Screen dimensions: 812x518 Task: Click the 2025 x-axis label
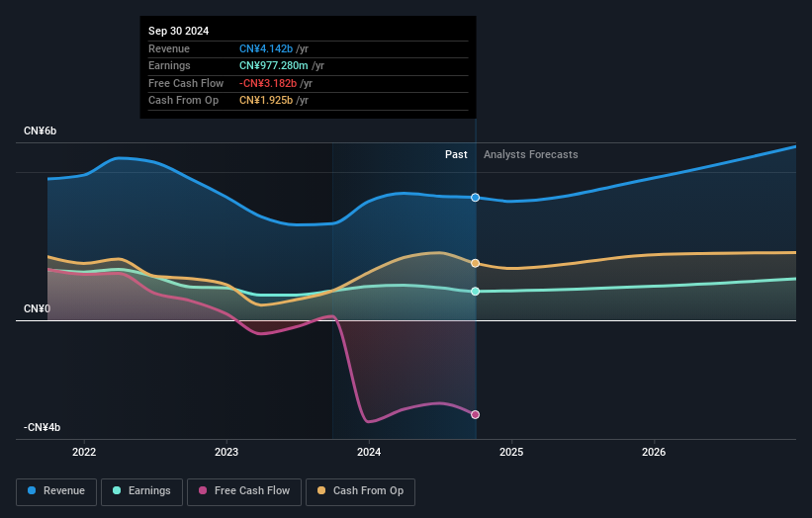tap(511, 452)
